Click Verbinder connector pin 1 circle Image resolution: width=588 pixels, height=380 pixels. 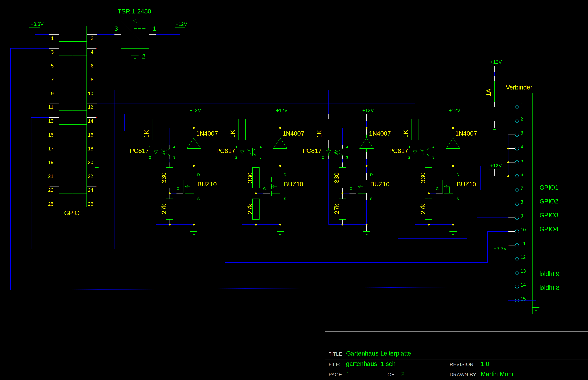tap(517, 107)
